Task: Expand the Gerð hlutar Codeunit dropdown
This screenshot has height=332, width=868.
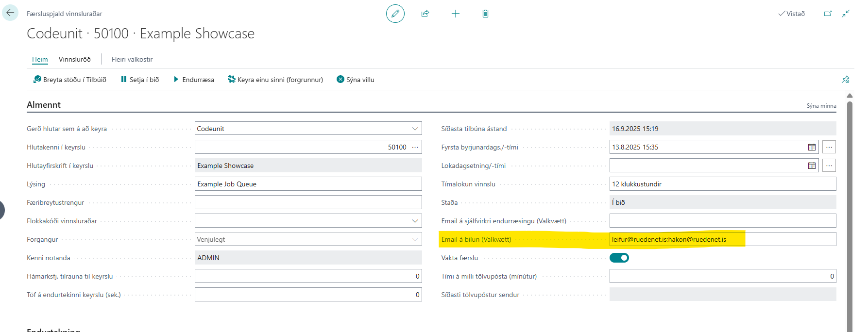Action: click(415, 129)
